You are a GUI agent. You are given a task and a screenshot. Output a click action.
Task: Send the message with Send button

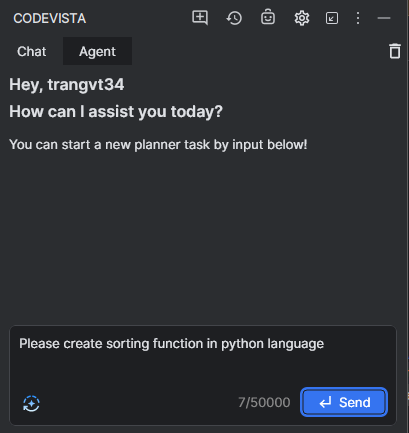pyautogui.click(x=344, y=402)
